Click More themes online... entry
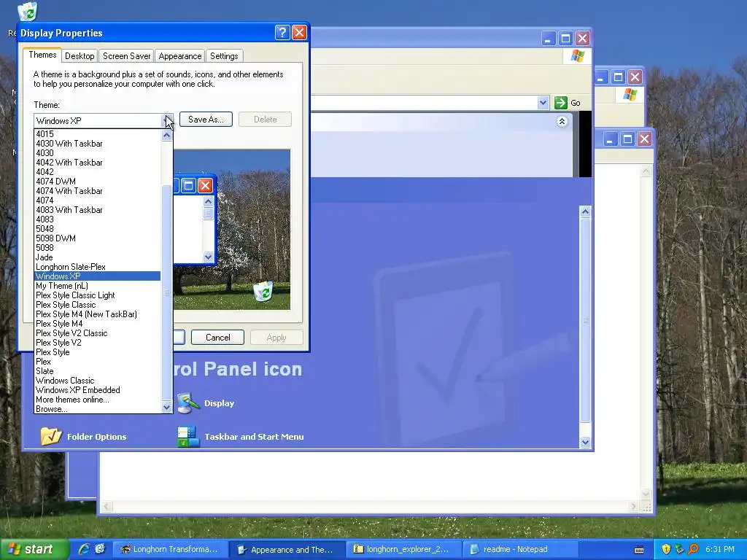The height and width of the screenshot is (560, 747). (98, 400)
